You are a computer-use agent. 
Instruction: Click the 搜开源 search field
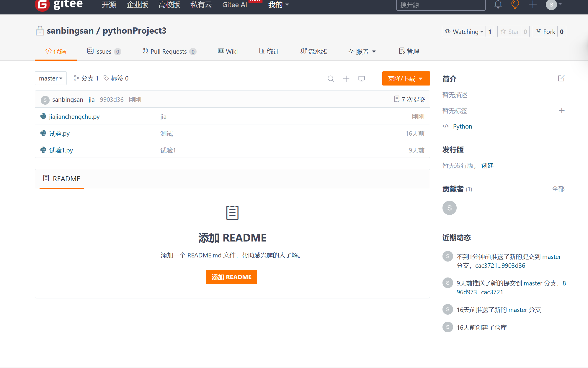[440, 5]
